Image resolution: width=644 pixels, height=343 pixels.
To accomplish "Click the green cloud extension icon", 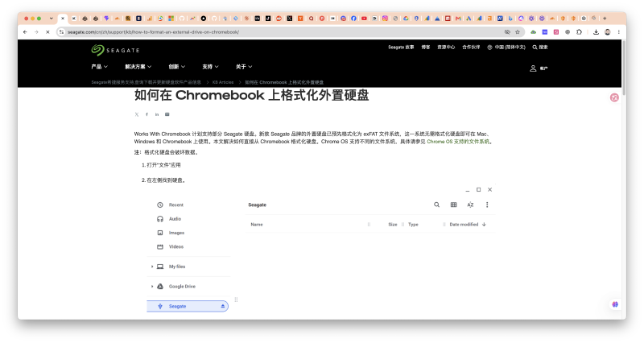I will (533, 32).
